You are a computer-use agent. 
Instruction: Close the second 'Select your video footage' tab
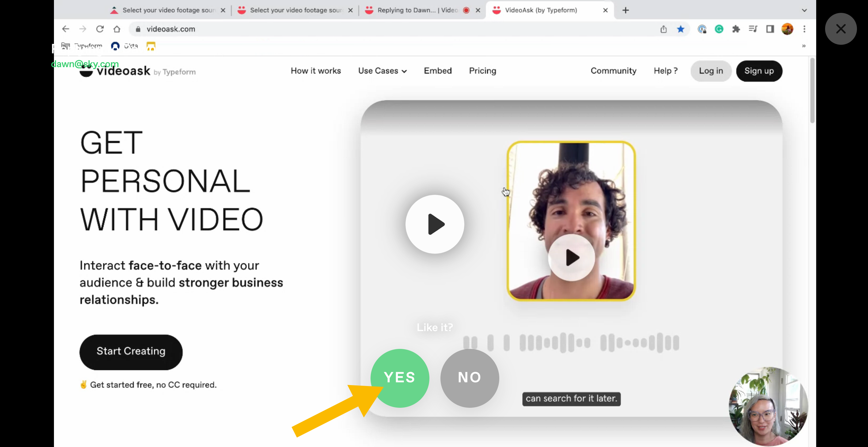pyautogui.click(x=350, y=10)
